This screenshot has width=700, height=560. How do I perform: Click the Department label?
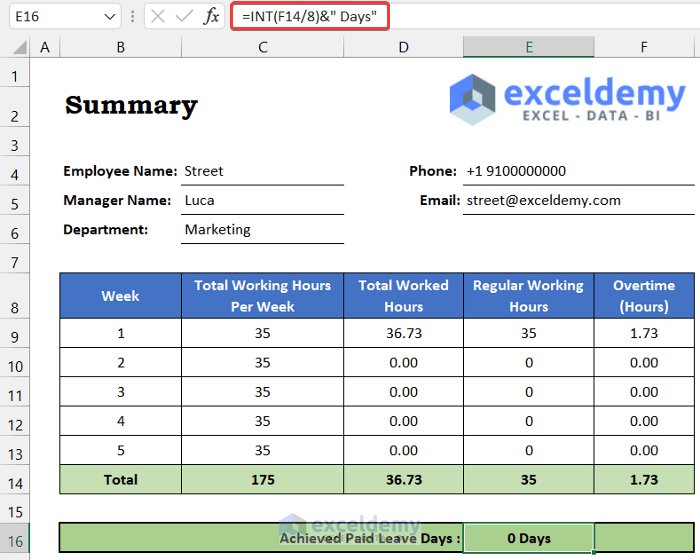[105, 230]
